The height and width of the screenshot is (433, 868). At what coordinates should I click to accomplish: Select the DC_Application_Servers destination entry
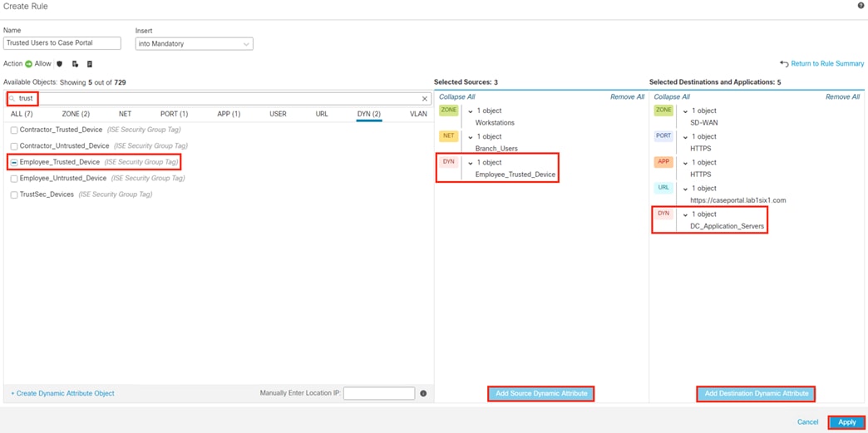(727, 226)
